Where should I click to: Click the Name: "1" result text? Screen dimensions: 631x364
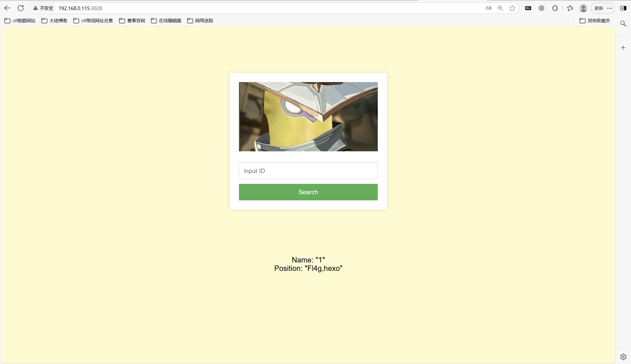coord(308,260)
